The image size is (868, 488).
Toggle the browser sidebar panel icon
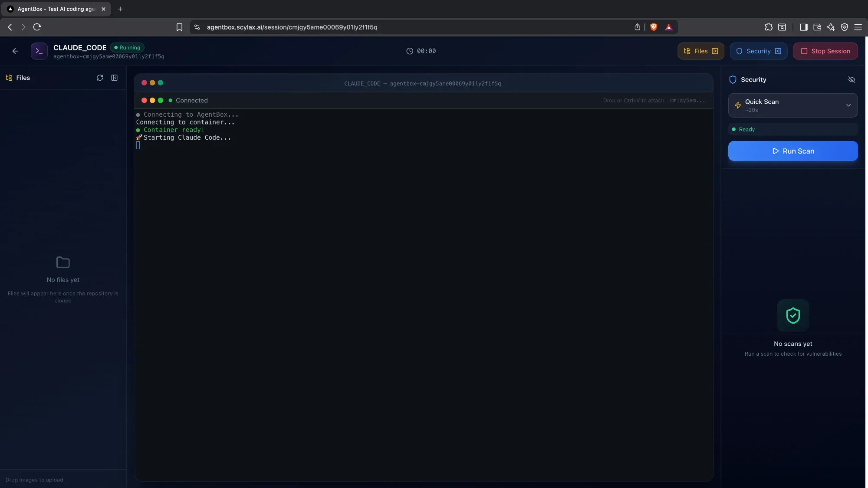(803, 27)
